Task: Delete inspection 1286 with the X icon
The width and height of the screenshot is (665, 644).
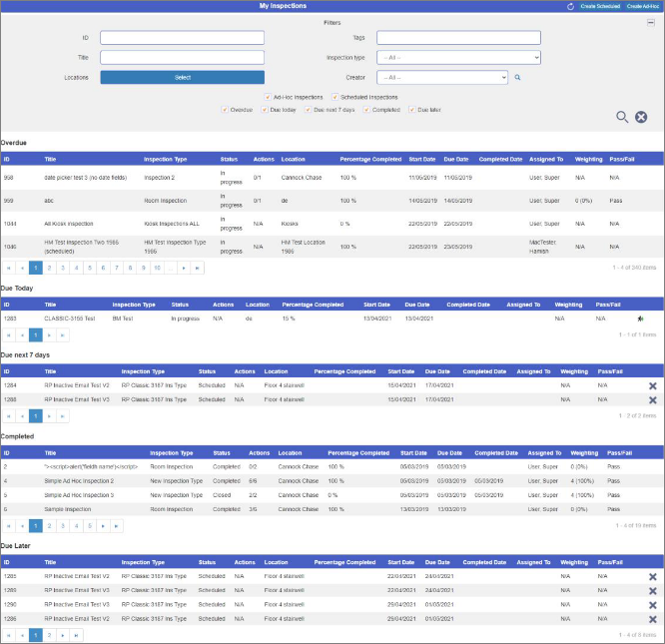Action: coord(653,619)
